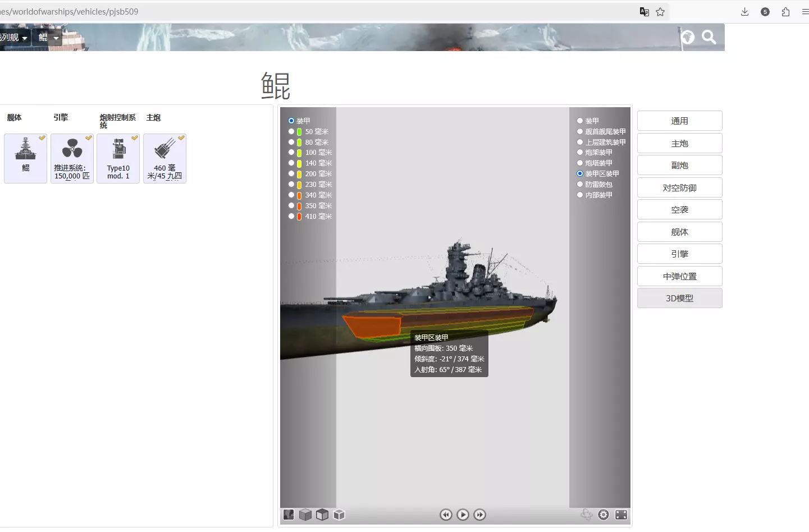This screenshot has height=532, width=809.
Task: Click the play button in 3D viewer
Action: [463, 515]
